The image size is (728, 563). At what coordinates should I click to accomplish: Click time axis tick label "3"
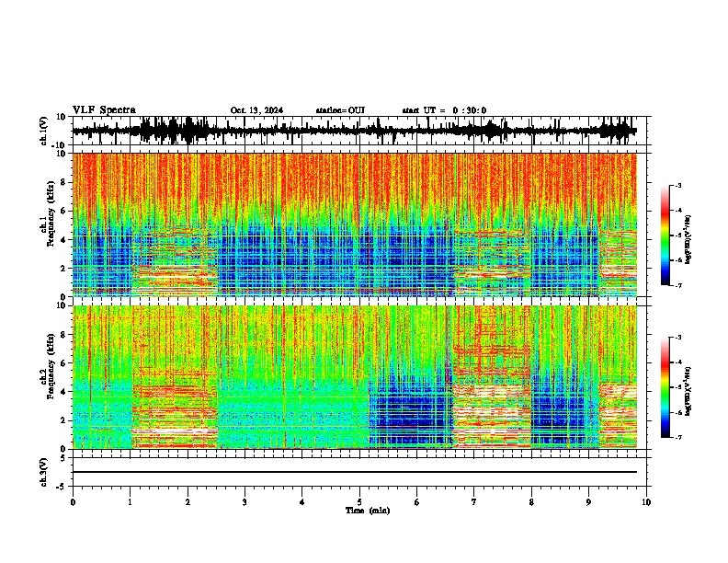point(245,502)
